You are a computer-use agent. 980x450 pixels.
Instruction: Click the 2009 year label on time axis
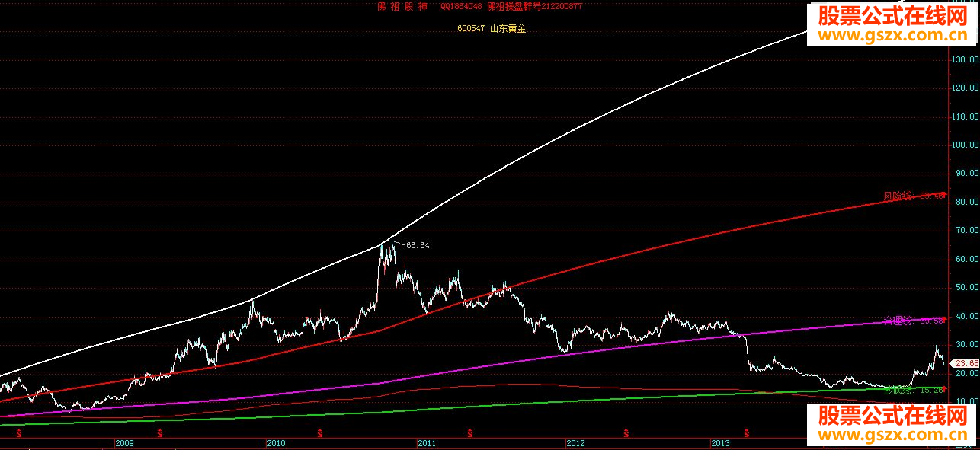(124, 443)
